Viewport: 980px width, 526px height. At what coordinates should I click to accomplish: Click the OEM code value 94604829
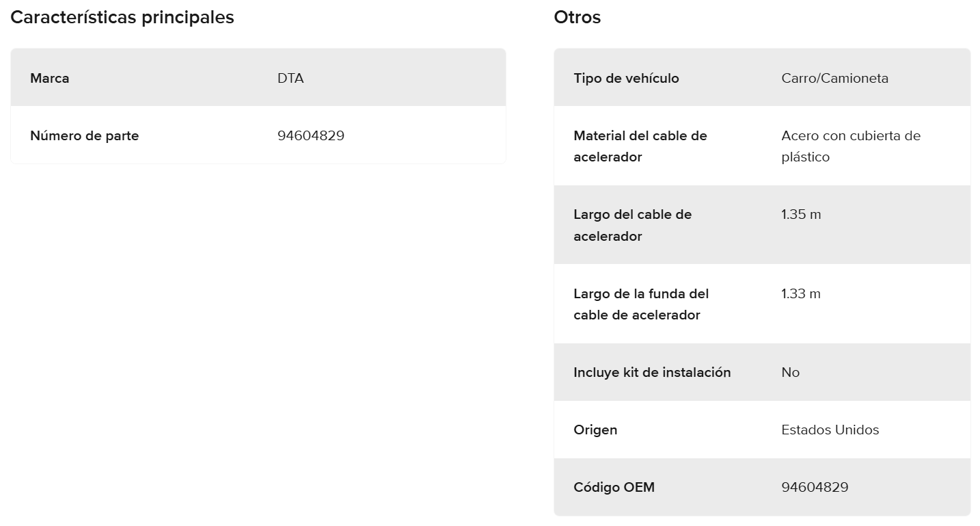tap(815, 488)
